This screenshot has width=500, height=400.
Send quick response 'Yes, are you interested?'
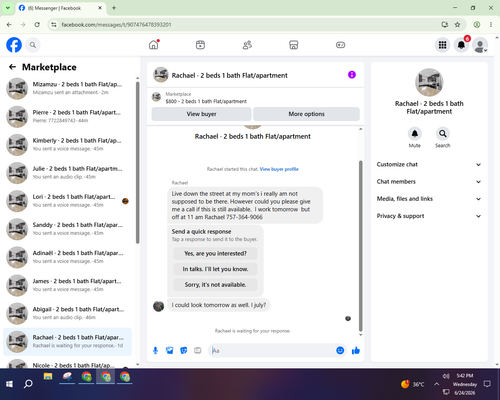215,253
